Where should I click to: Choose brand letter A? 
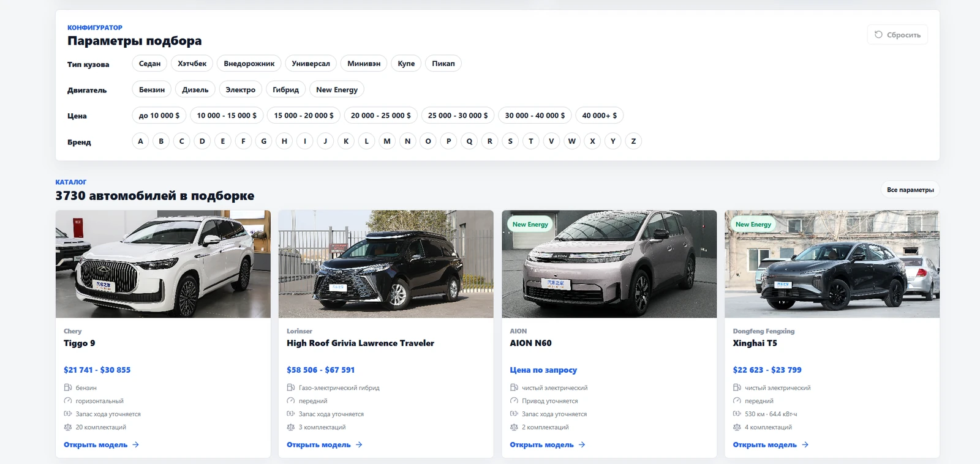(140, 141)
